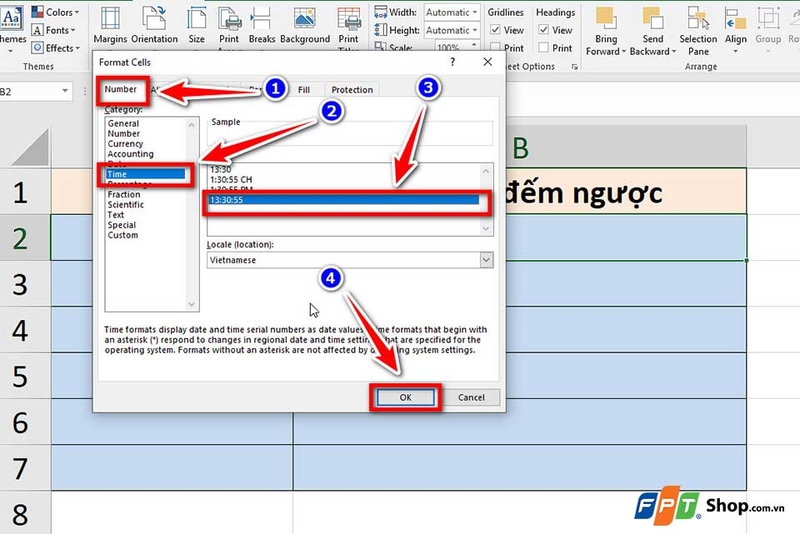Screen dimensions: 800x534
Task: Open the page Orientation menu
Action: click(154, 24)
